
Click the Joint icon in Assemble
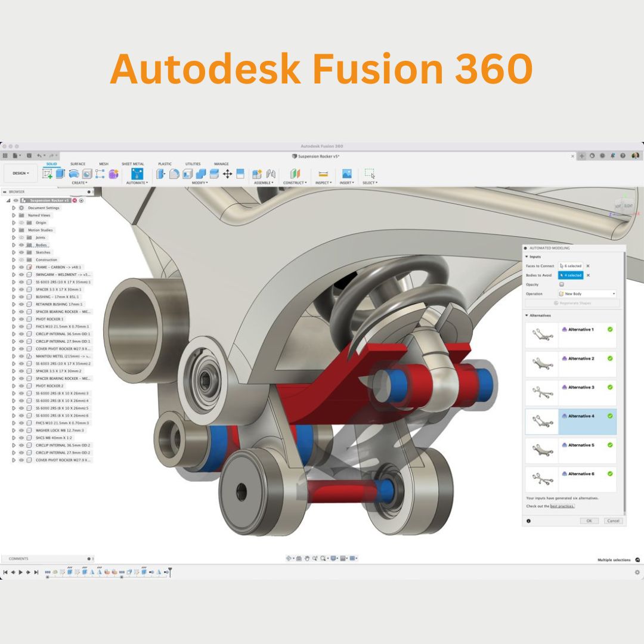click(271, 174)
